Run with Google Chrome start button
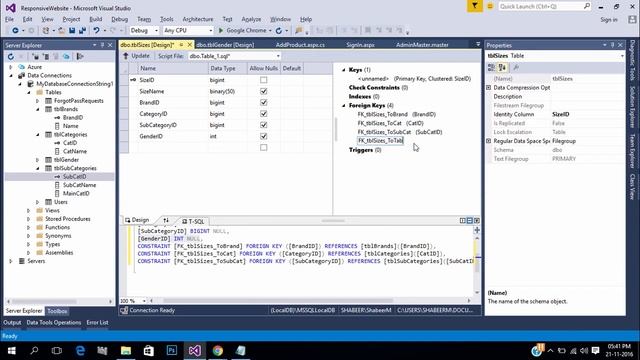640x360 pixels. (245, 31)
